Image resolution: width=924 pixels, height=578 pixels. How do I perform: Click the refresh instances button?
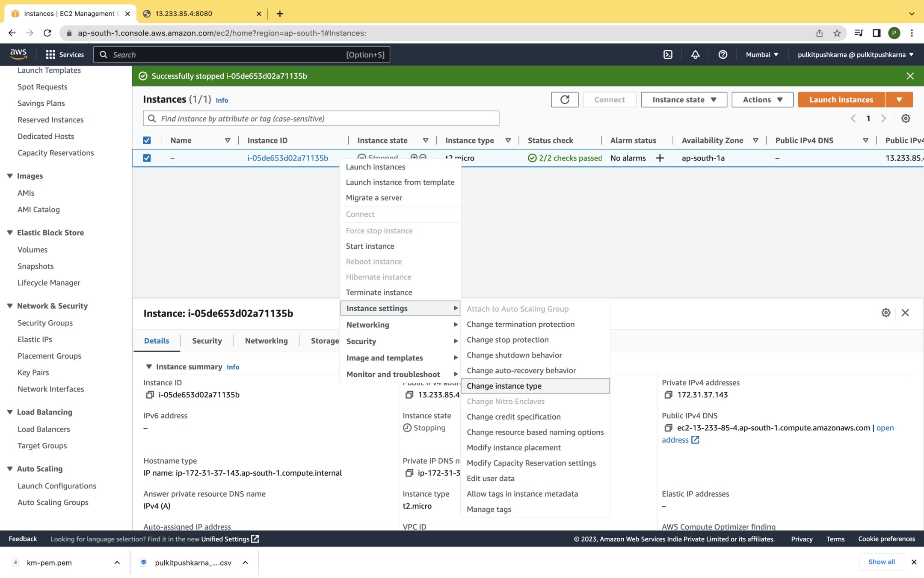point(564,99)
